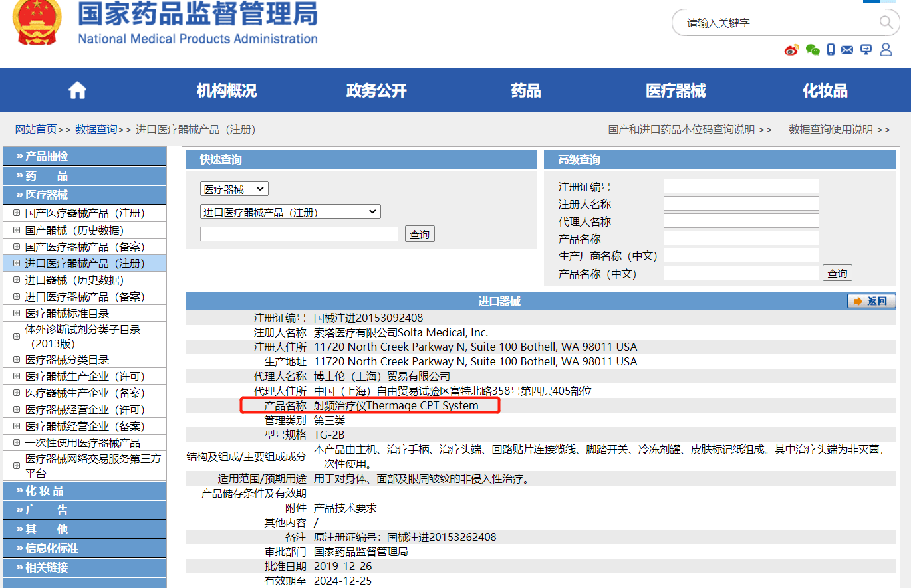Expand the 药品 sidebar section

84,176
